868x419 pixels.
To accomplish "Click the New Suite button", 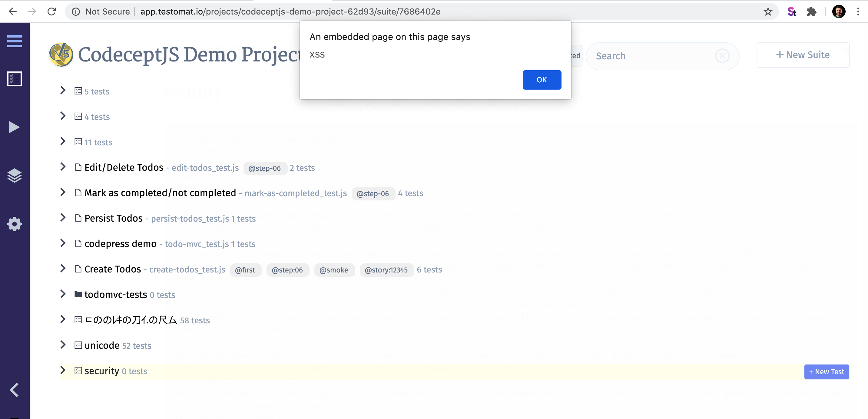I will [x=803, y=55].
